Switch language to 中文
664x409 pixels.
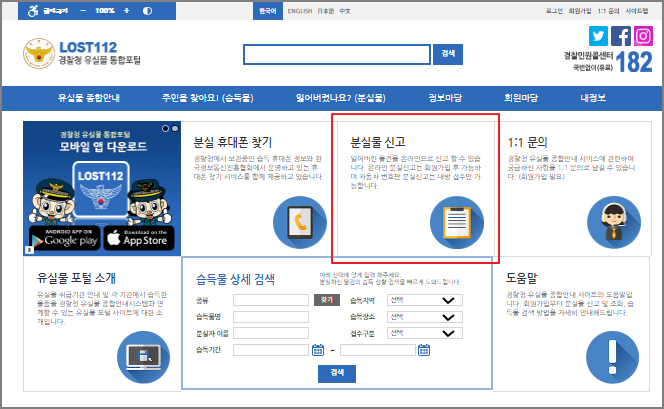coord(345,11)
